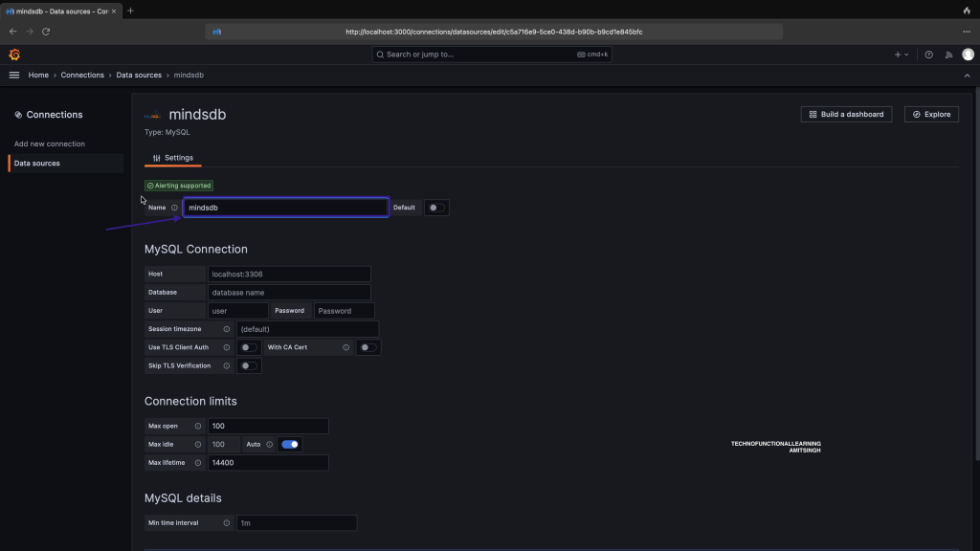Expand the plus add-new dropdown

[902, 55]
